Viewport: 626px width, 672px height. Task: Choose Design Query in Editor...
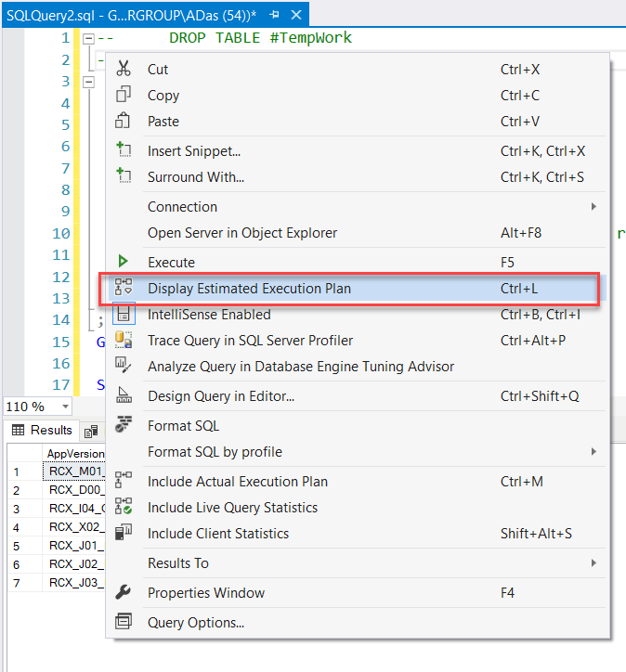[x=357, y=396]
